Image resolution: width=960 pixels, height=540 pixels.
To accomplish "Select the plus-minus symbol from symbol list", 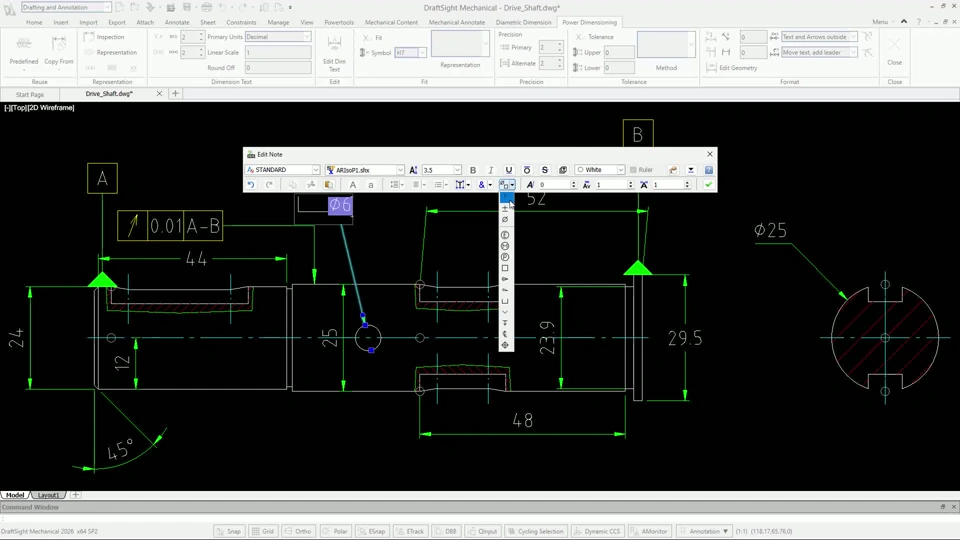I will (x=505, y=209).
